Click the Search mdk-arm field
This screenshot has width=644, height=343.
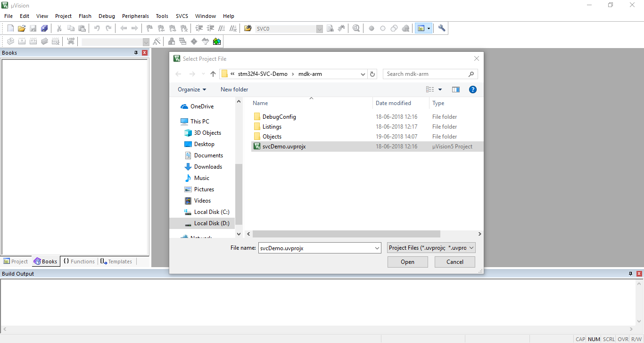point(430,74)
